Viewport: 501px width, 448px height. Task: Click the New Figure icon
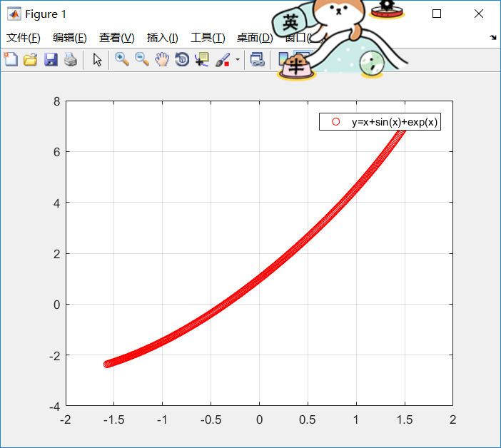[x=11, y=60]
